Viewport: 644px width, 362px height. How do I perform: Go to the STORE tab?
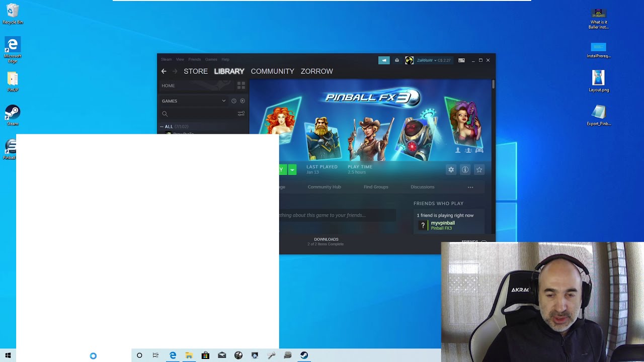196,71
